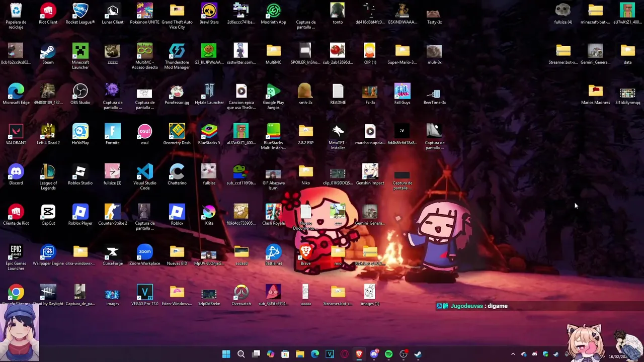Select Grand Theft Auto Vice City folder
Screen dimensions: 644x362
pos(177,16)
